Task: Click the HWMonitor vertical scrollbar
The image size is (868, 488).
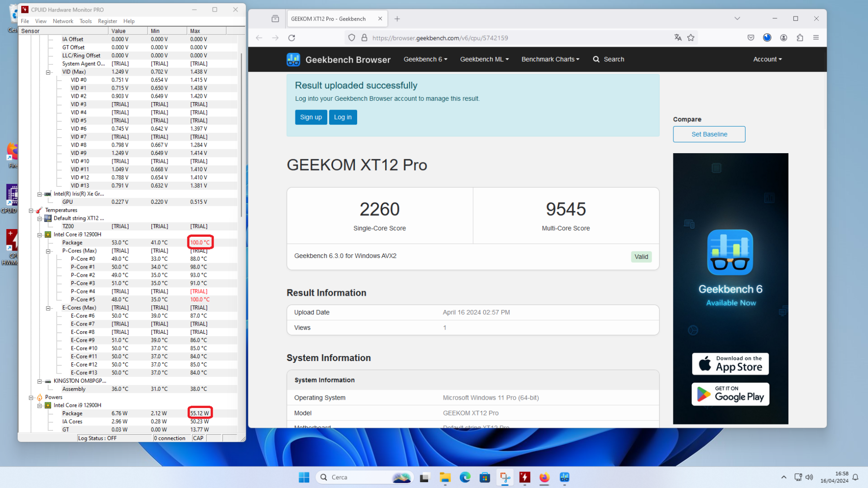Action: pyautogui.click(x=242, y=135)
